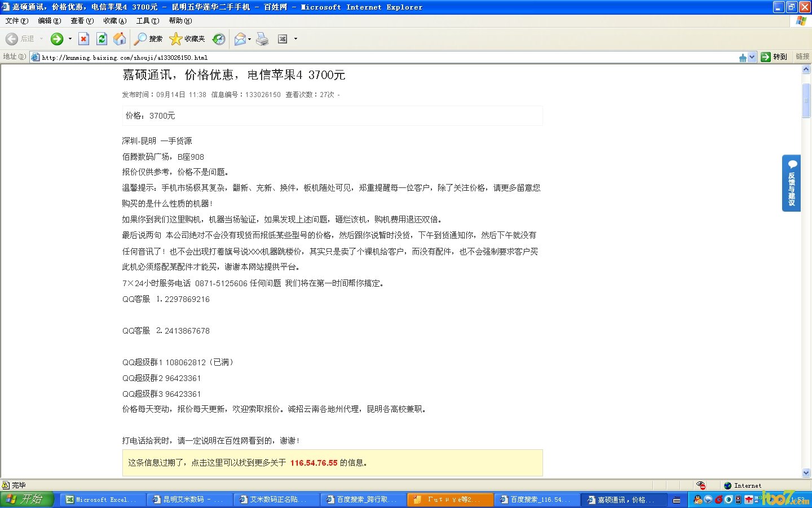812x508 pixels.
Task: Open the 反馈与建议 feedback side tab
Action: 792,183
